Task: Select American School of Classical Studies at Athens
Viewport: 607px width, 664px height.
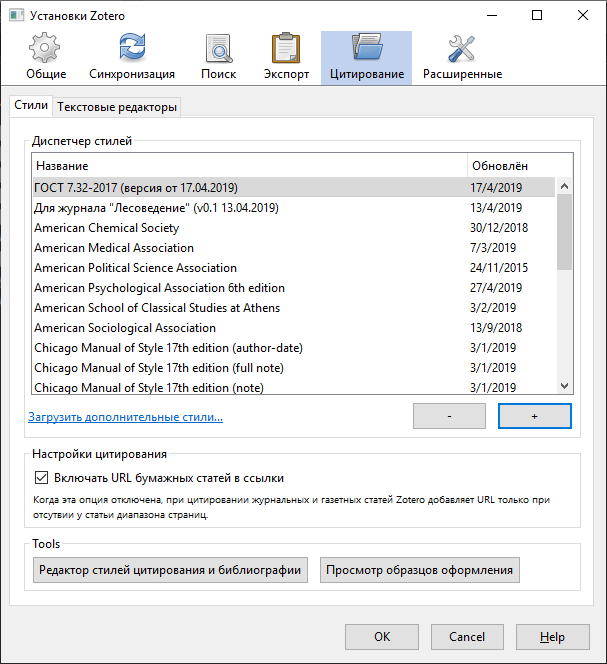Action: click(294, 308)
